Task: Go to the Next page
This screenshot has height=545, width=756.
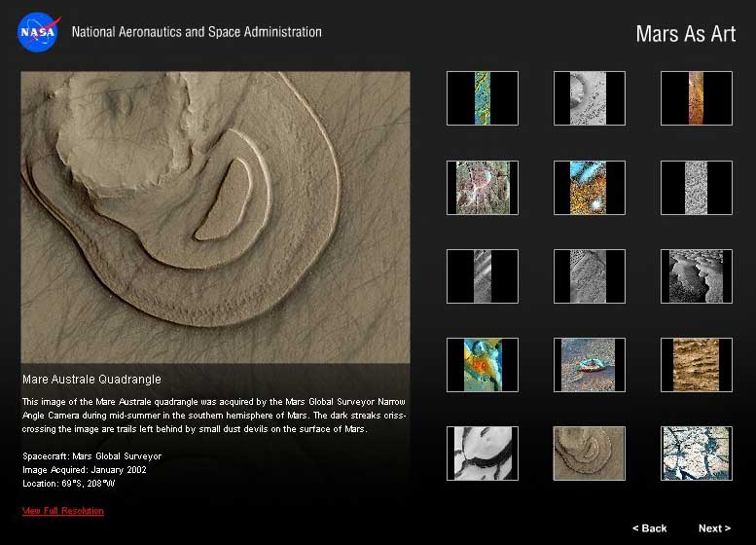Action: pyautogui.click(x=714, y=528)
